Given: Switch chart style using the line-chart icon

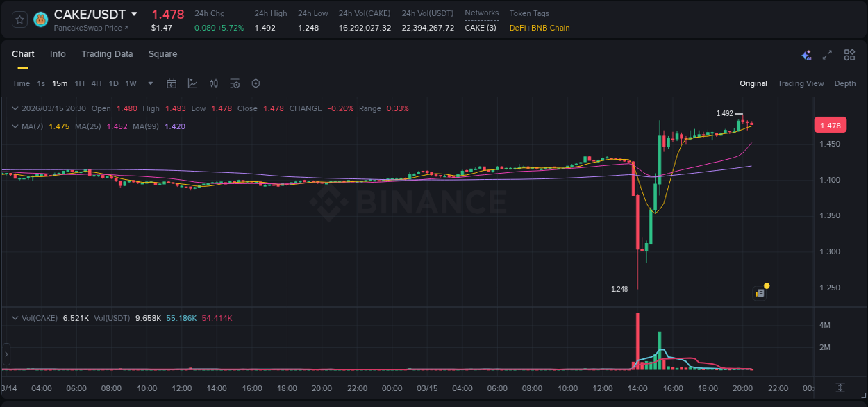Looking at the screenshot, I should (x=192, y=83).
